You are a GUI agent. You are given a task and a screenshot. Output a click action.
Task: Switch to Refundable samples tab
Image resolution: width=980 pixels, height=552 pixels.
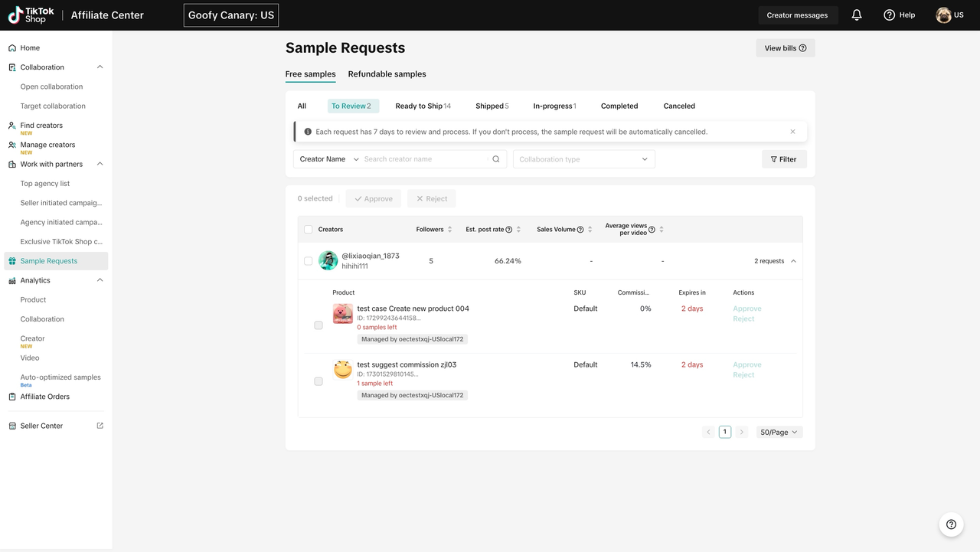tap(387, 74)
